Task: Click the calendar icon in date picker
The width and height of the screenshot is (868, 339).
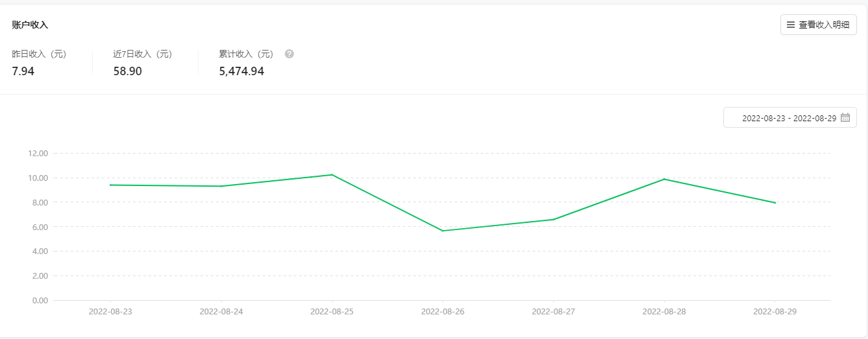Action: click(845, 118)
